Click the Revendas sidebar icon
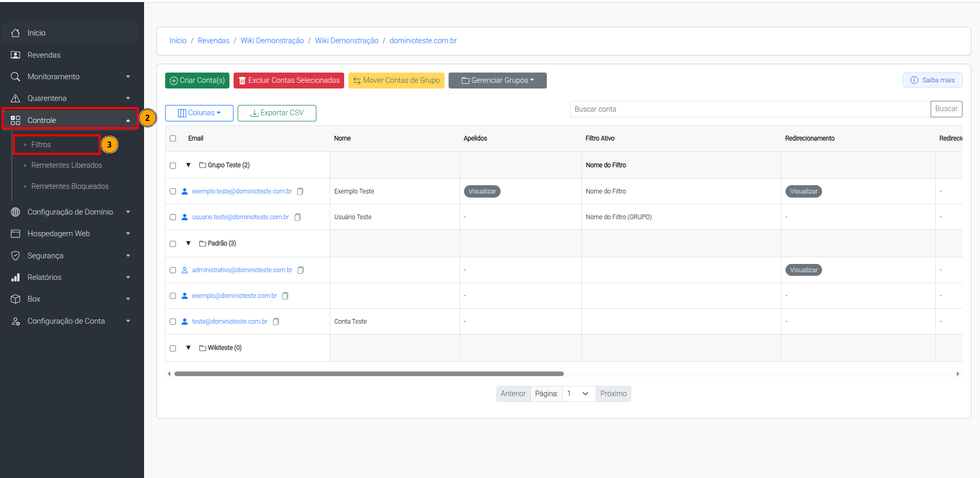The width and height of the screenshot is (980, 478). click(x=15, y=55)
